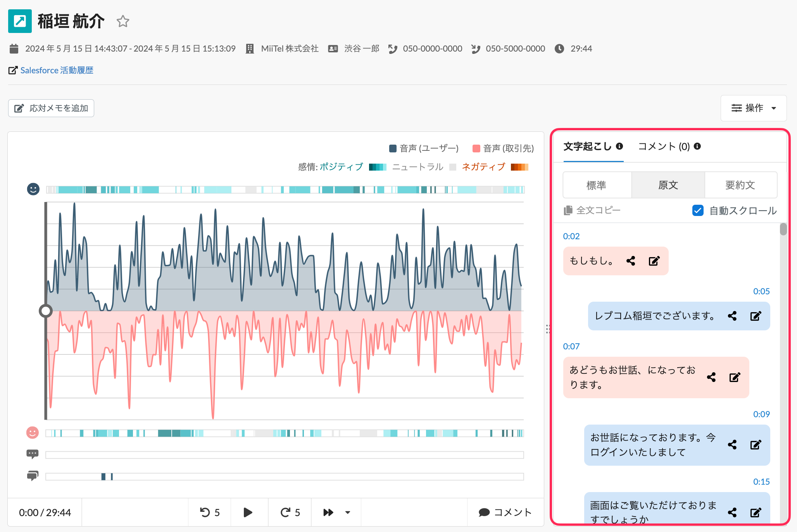Click the panel resize handle between chart and transcript
797x532 pixels.
click(548, 329)
